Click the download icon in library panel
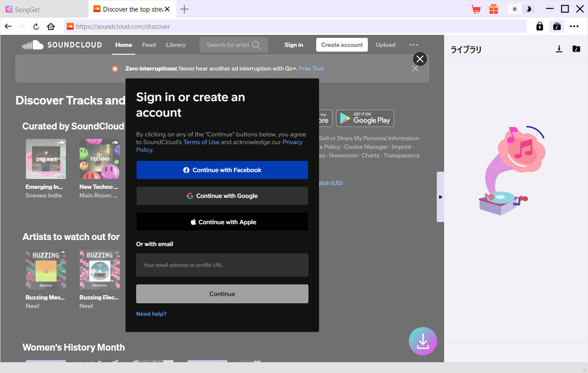The width and height of the screenshot is (588, 373). (x=559, y=49)
